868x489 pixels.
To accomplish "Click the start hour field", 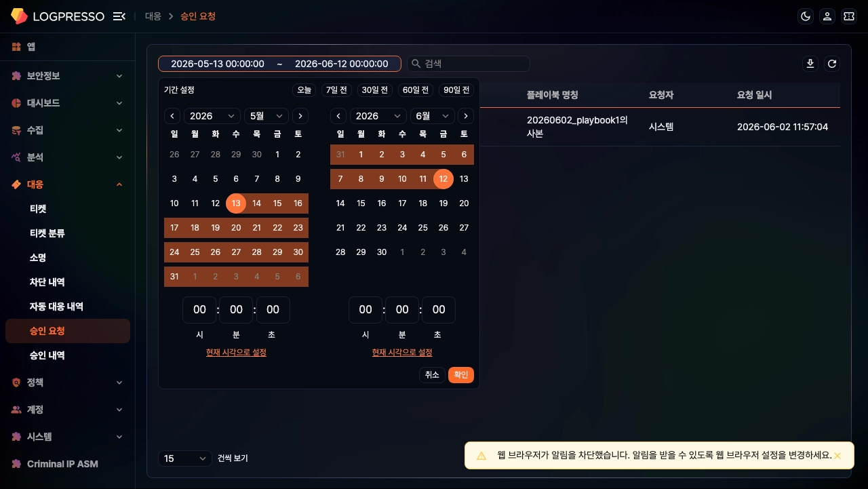I will (x=199, y=310).
